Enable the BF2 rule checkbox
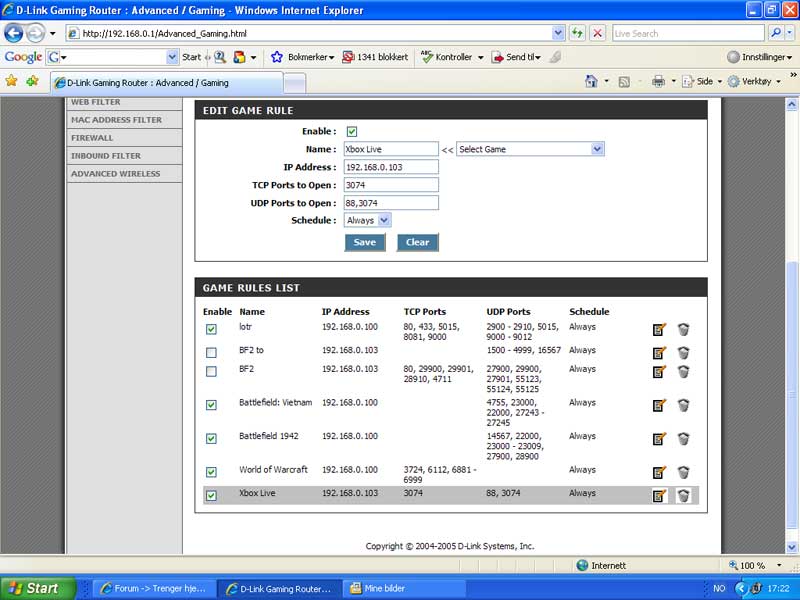This screenshot has height=600, width=800. tap(211, 371)
